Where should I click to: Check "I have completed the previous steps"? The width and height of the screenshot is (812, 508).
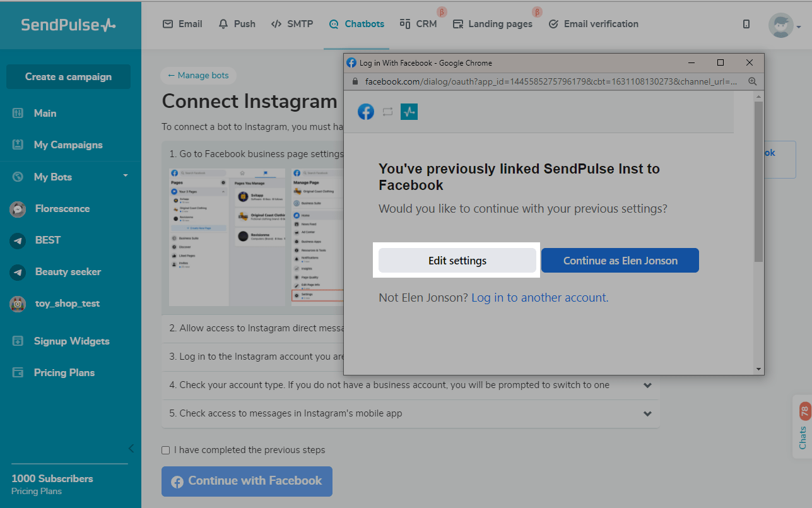166,450
